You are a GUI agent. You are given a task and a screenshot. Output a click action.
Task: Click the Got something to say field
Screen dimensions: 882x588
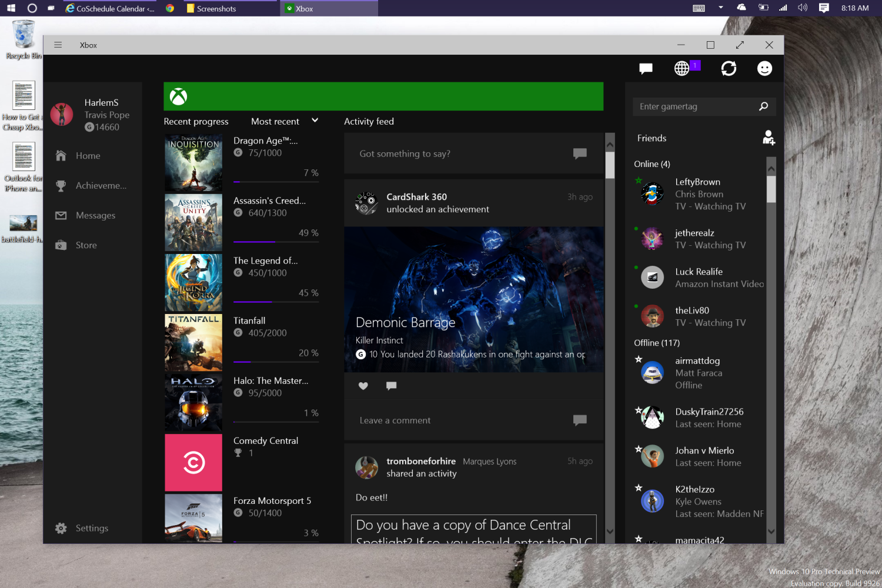coord(474,153)
